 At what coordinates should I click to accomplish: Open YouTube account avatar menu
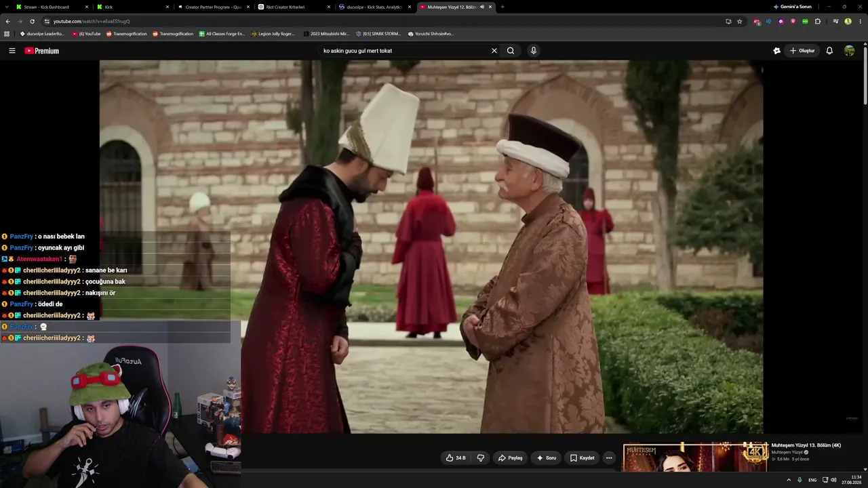click(x=849, y=51)
